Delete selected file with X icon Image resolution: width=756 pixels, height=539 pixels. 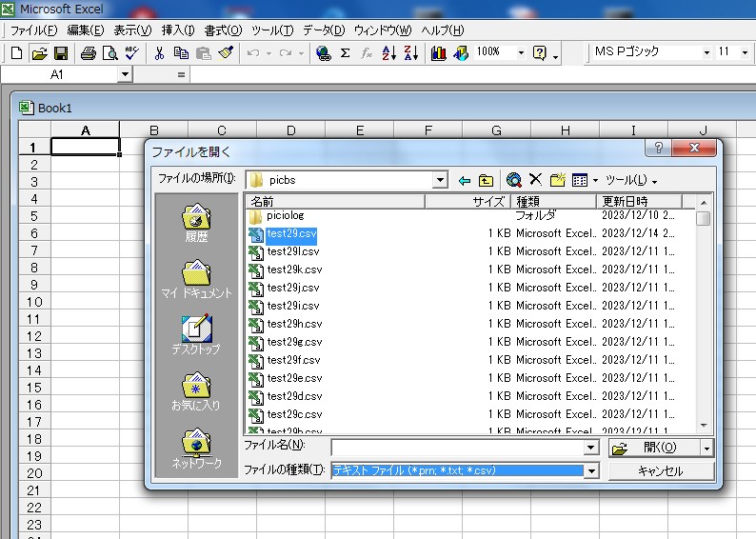pos(536,180)
